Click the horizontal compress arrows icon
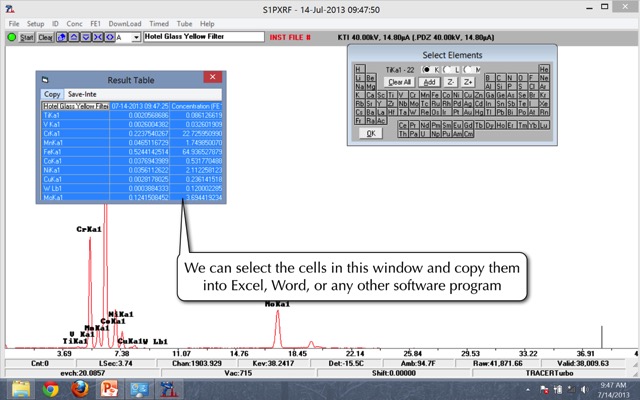640x400 pixels. tap(96, 37)
